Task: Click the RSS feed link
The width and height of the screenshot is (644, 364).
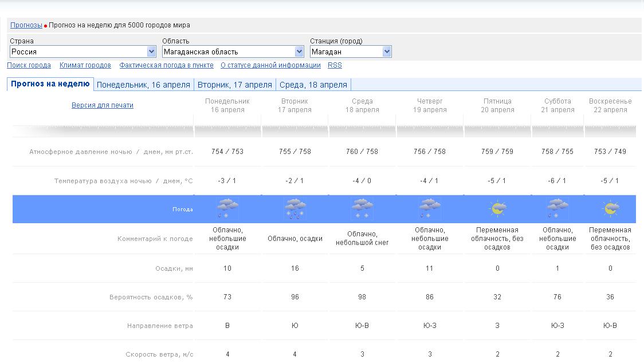Action: pyautogui.click(x=335, y=65)
